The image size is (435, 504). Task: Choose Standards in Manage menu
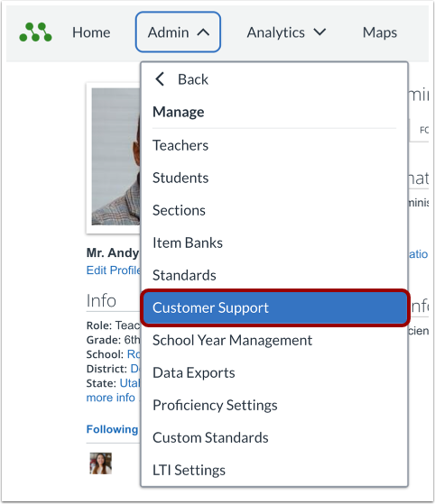[274, 275]
